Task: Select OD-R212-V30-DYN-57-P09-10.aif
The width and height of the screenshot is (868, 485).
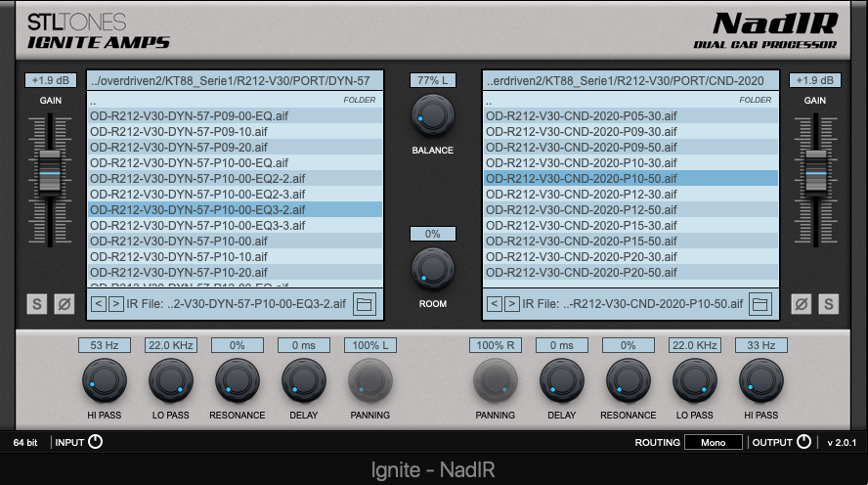Action: click(x=235, y=131)
